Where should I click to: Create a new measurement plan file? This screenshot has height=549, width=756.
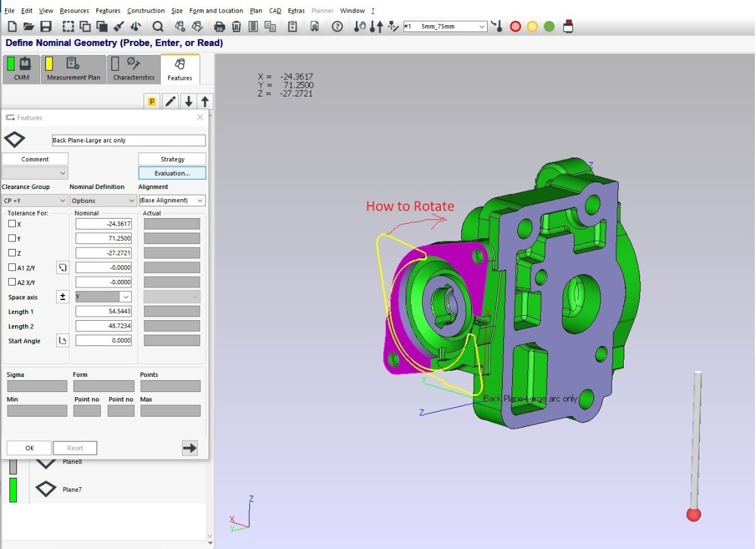12,26
